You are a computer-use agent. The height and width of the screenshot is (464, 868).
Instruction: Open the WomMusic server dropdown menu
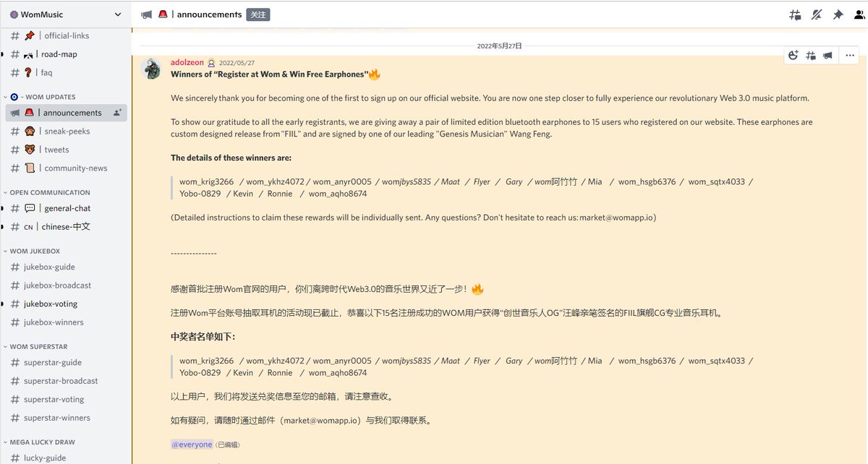point(66,14)
